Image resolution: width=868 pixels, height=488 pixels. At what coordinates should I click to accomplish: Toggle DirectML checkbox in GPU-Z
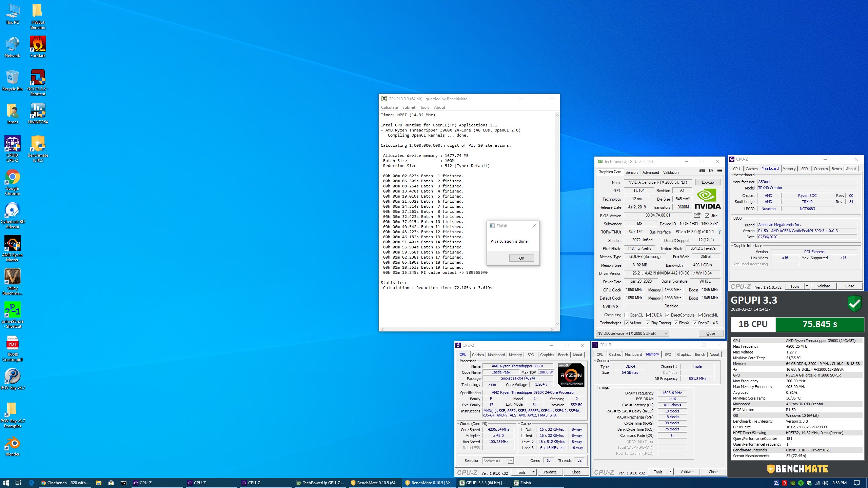pos(701,315)
